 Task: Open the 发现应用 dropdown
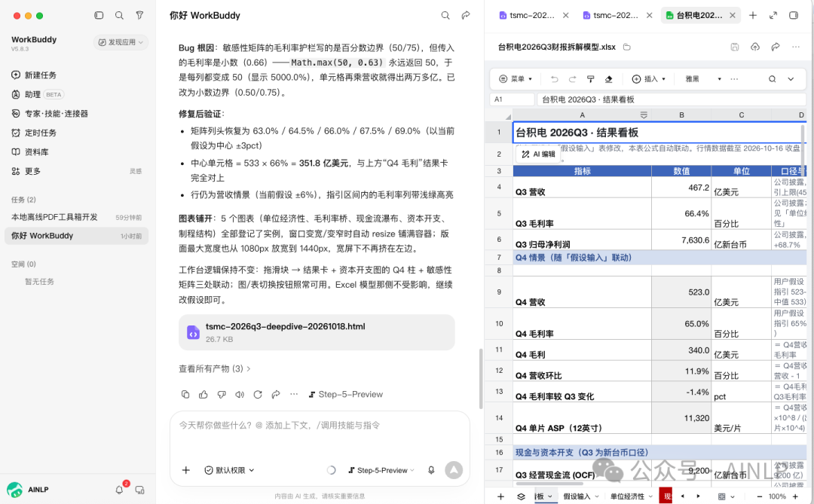[121, 42]
